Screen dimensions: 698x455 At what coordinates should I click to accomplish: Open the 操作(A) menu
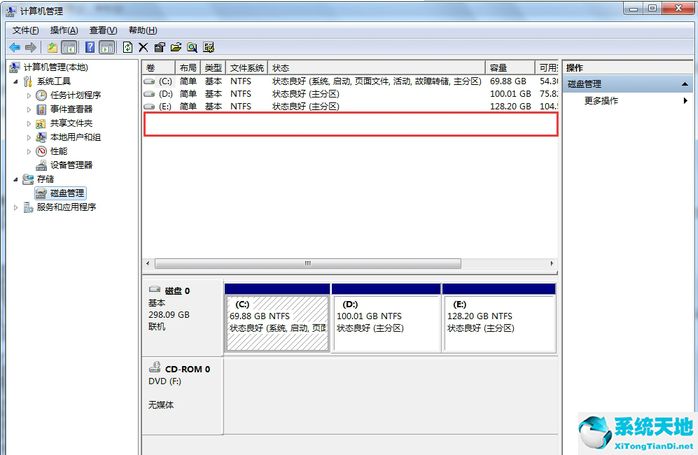pyautogui.click(x=64, y=31)
